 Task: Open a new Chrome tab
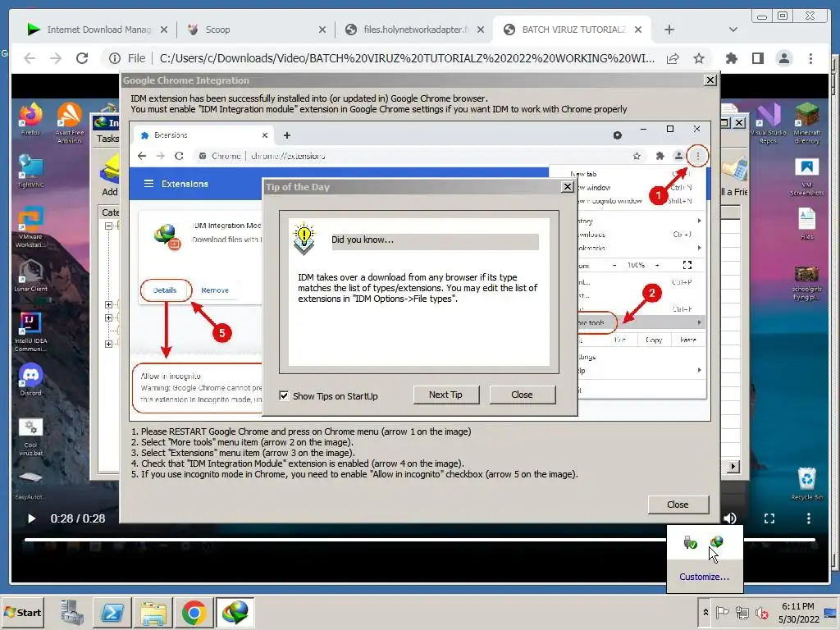[x=669, y=30]
